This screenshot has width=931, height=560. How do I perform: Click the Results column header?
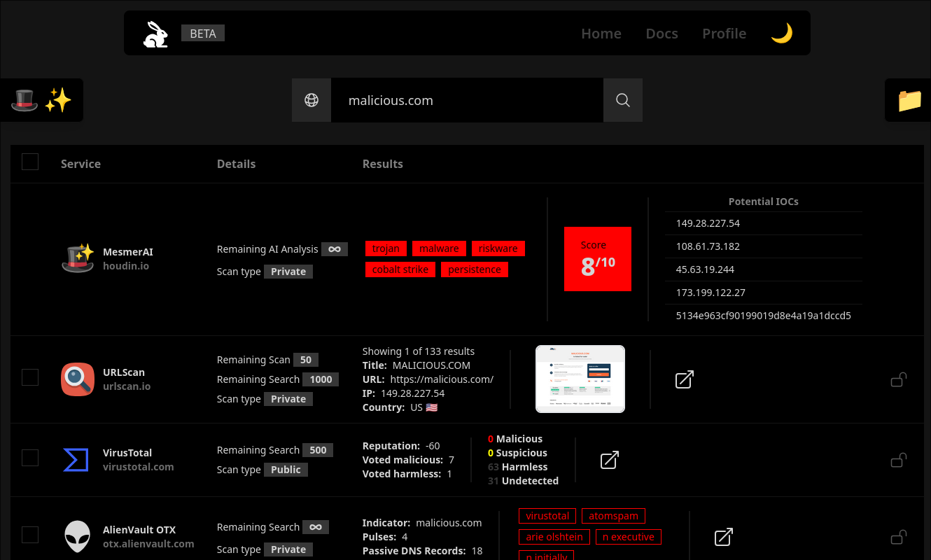[x=382, y=164]
